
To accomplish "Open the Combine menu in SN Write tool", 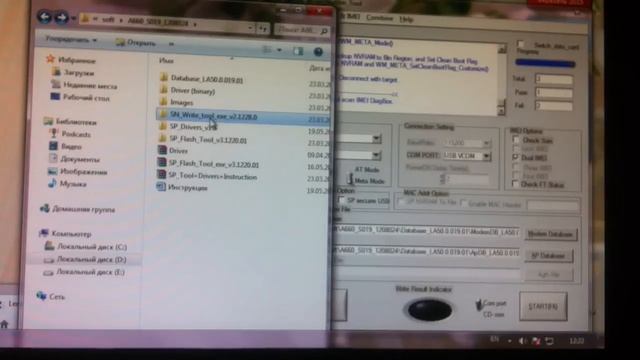I will coord(380,18).
